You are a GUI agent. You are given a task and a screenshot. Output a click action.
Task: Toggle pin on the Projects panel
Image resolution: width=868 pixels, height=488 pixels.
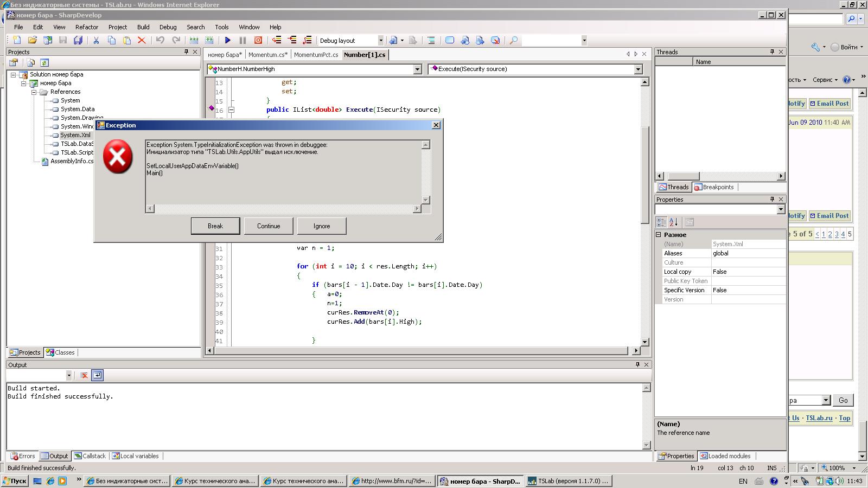click(x=186, y=52)
